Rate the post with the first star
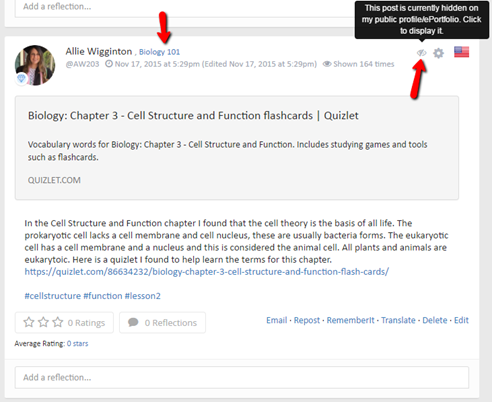This screenshot has width=492, height=402. [x=29, y=322]
